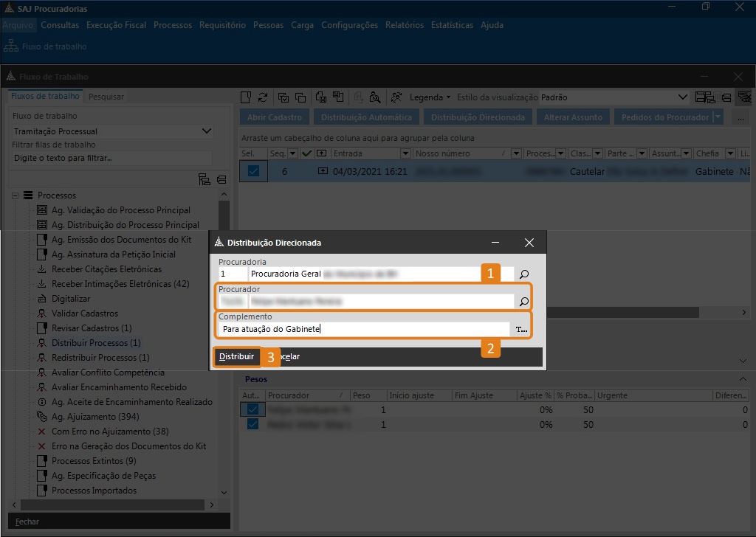This screenshot has width=756, height=537.
Task: Click the Digitalizar queue icon
Action: coord(42,299)
